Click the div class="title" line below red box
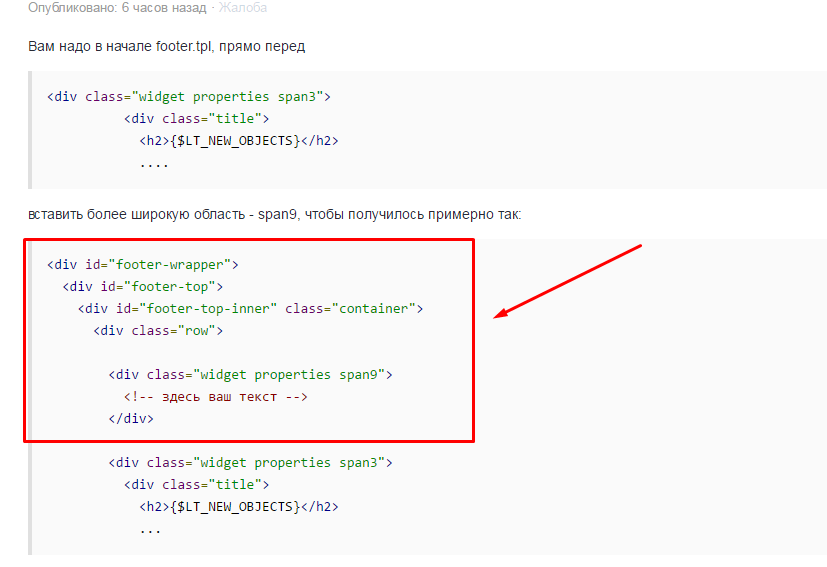Screen dimensions: 827x567 (x=196, y=485)
